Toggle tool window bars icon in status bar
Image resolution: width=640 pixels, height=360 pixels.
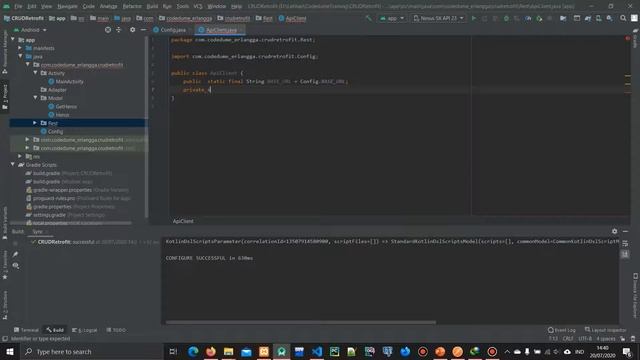(x=5, y=339)
